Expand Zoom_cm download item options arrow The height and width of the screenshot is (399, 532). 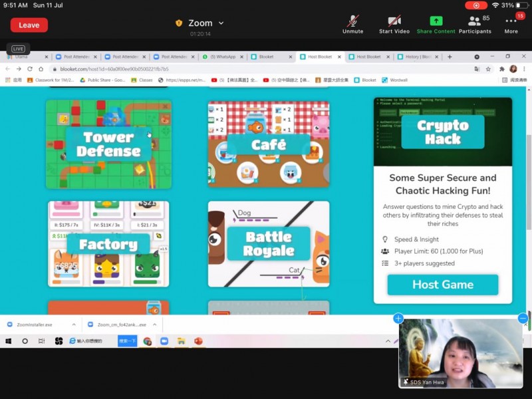point(154,325)
